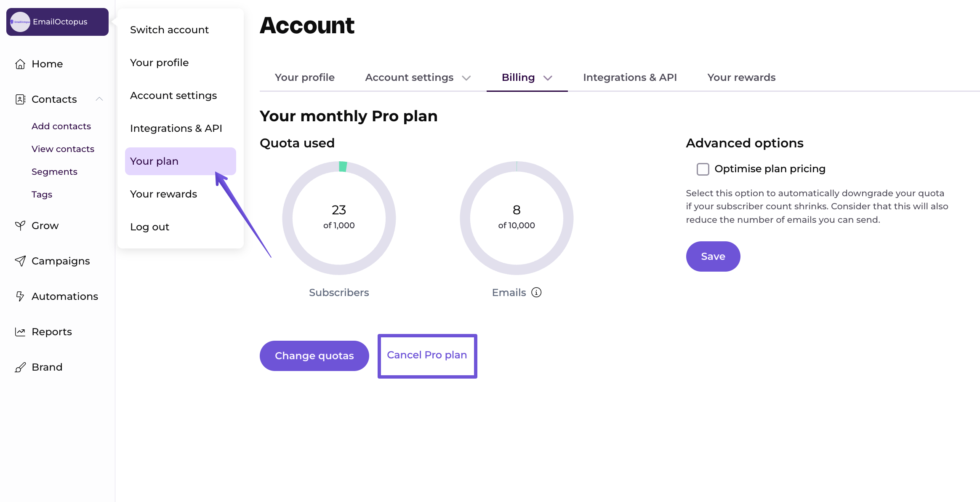
Task: Click the Cancel Pro plan button
Action: coord(427,355)
